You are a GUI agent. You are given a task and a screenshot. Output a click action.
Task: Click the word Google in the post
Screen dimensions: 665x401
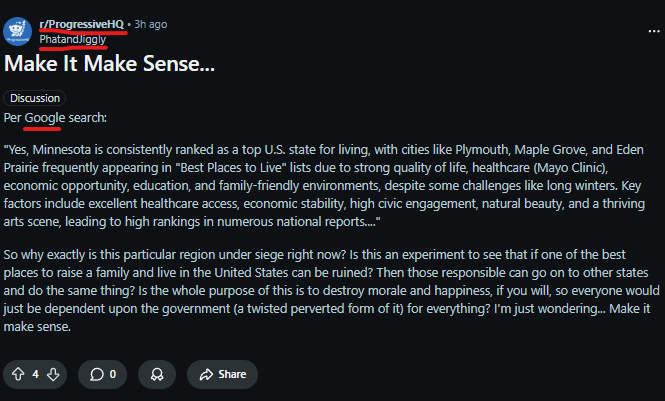pyautogui.click(x=44, y=118)
